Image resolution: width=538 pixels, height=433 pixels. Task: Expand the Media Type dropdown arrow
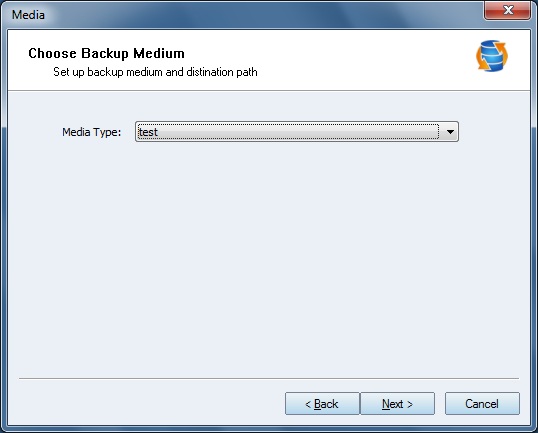pyautogui.click(x=450, y=131)
